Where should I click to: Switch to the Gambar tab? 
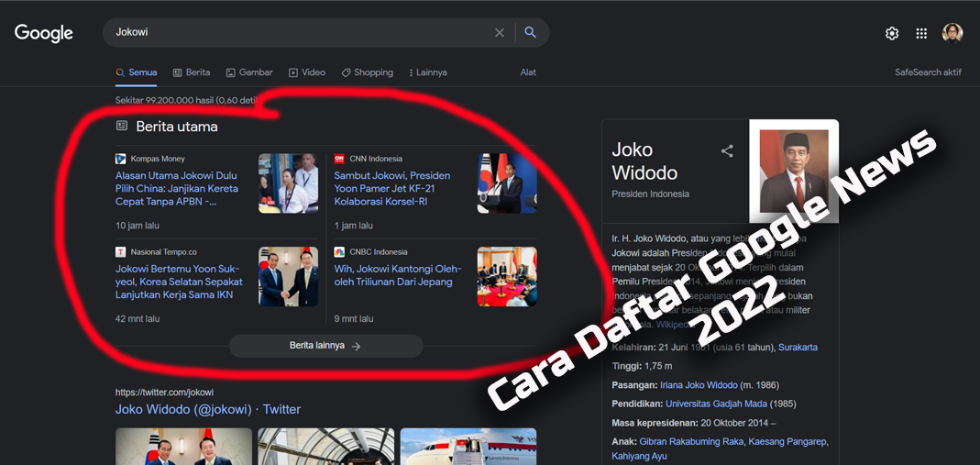[x=249, y=72]
